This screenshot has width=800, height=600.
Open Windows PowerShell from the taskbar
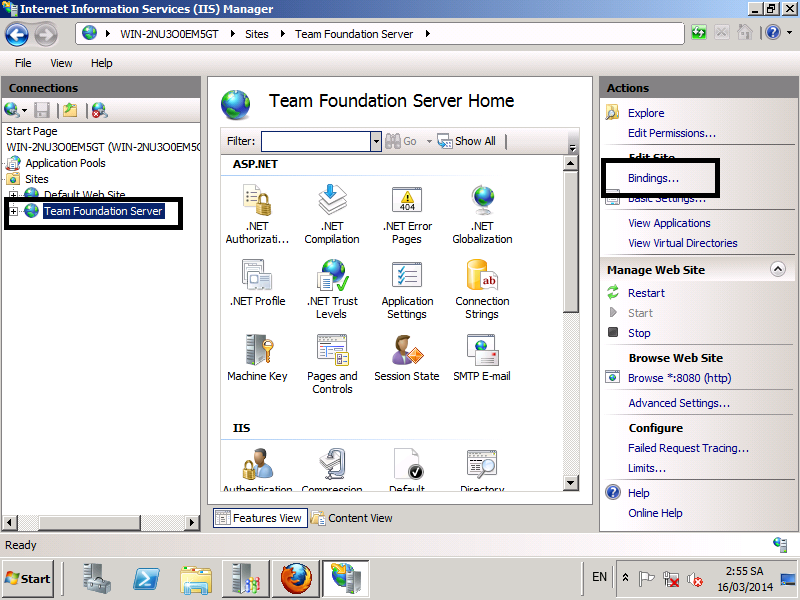(x=146, y=579)
